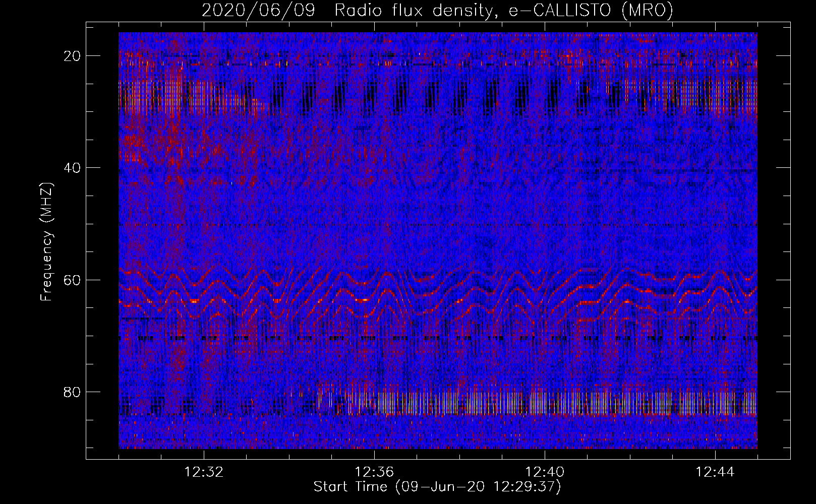Click the 'Start Time (09-Jun-20 12:29:37)' label
This screenshot has width=816, height=504.
click(437, 487)
